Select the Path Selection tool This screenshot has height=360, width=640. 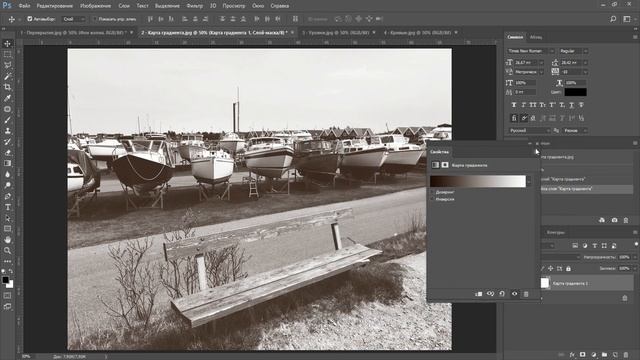coord(7,218)
